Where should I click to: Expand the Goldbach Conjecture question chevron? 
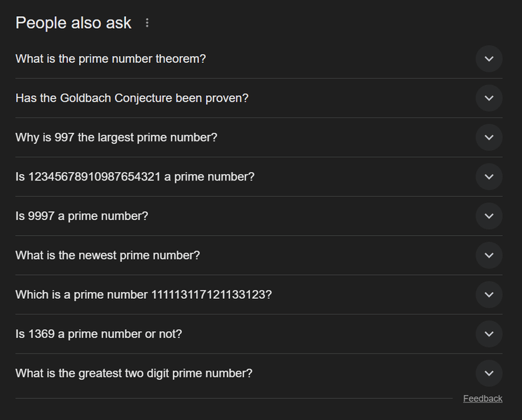[x=489, y=98]
